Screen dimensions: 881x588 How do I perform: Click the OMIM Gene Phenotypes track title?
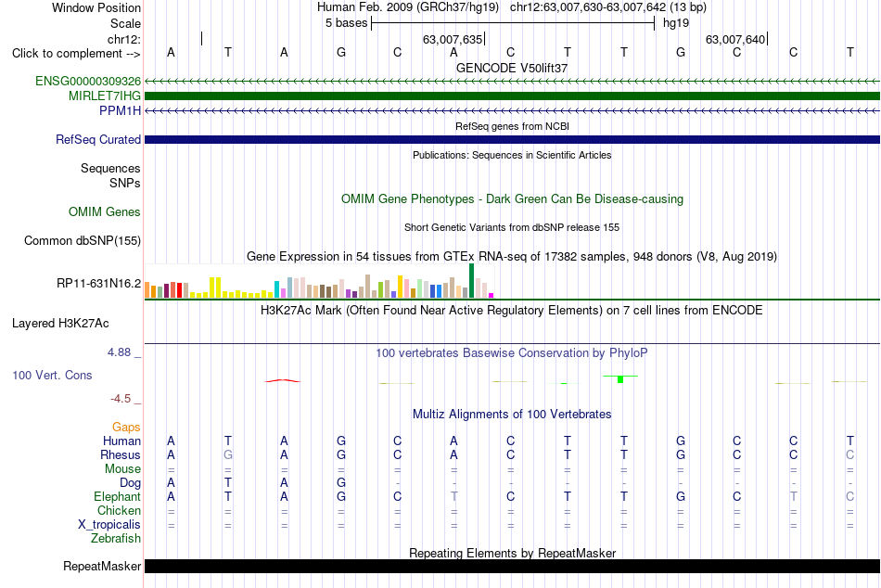coord(513,199)
